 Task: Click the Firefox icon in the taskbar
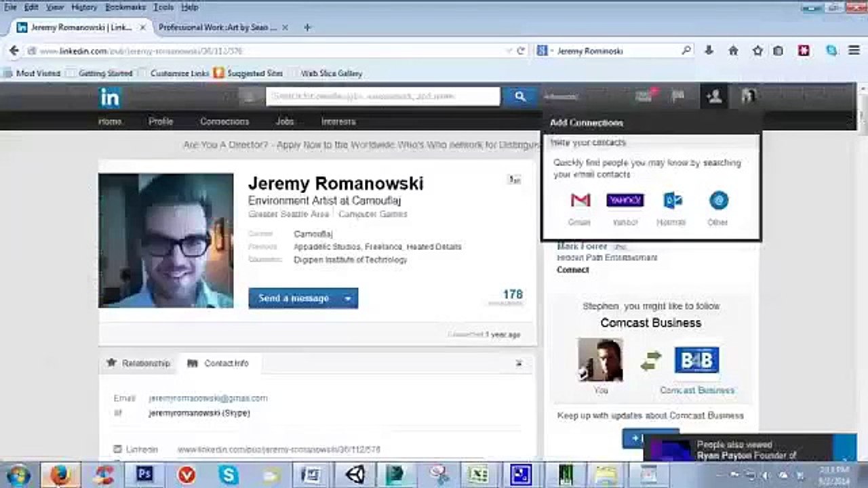click(x=60, y=474)
